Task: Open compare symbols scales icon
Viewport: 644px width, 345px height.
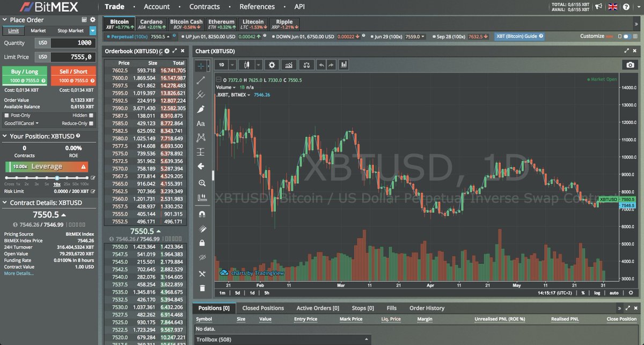Action: pyautogui.click(x=306, y=64)
